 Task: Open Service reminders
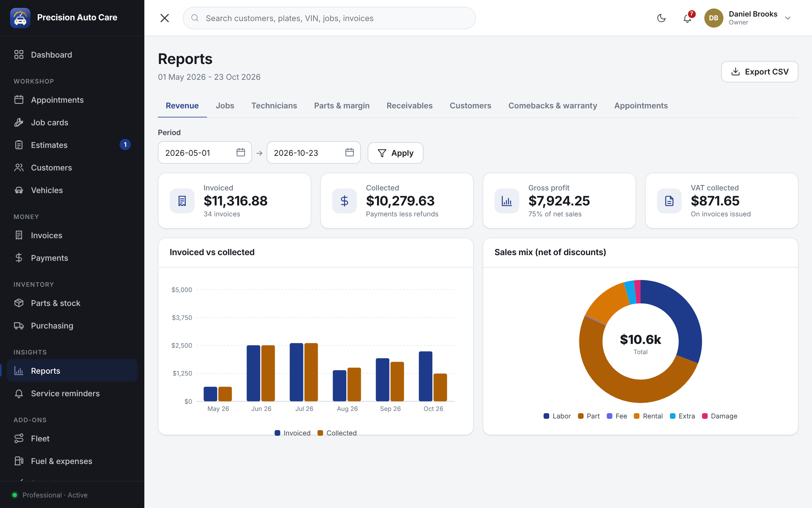coord(72,393)
